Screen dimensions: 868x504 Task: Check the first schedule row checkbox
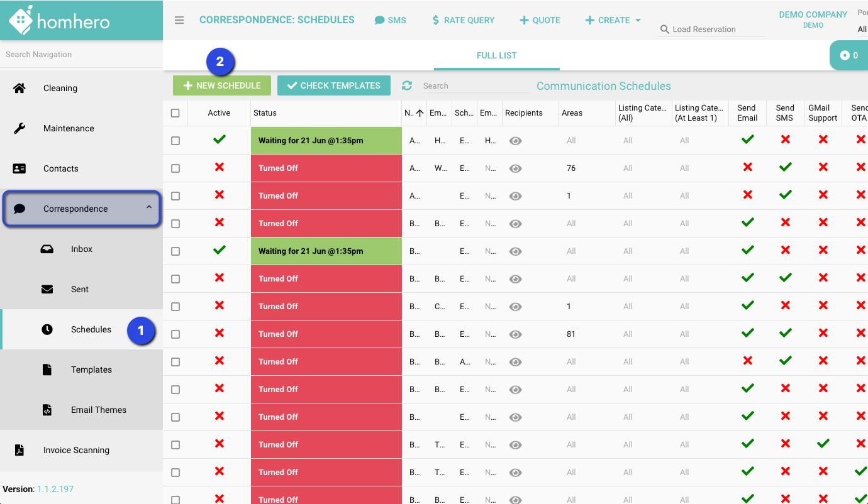tap(175, 141)
